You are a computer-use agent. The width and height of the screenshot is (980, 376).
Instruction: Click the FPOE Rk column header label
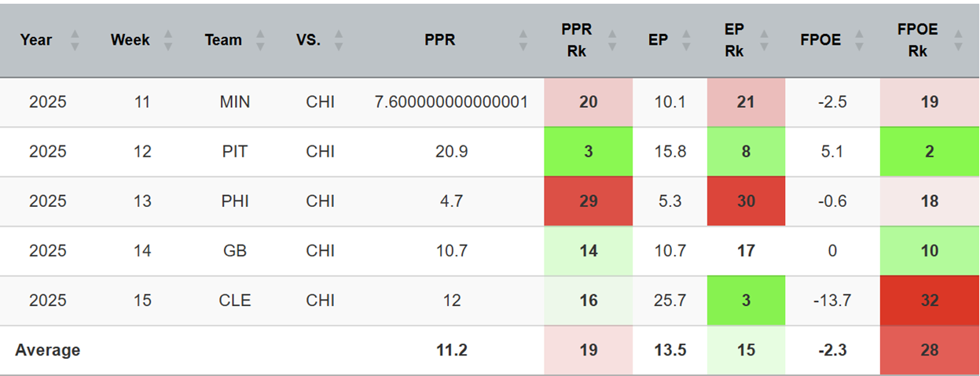click(917, 40)
